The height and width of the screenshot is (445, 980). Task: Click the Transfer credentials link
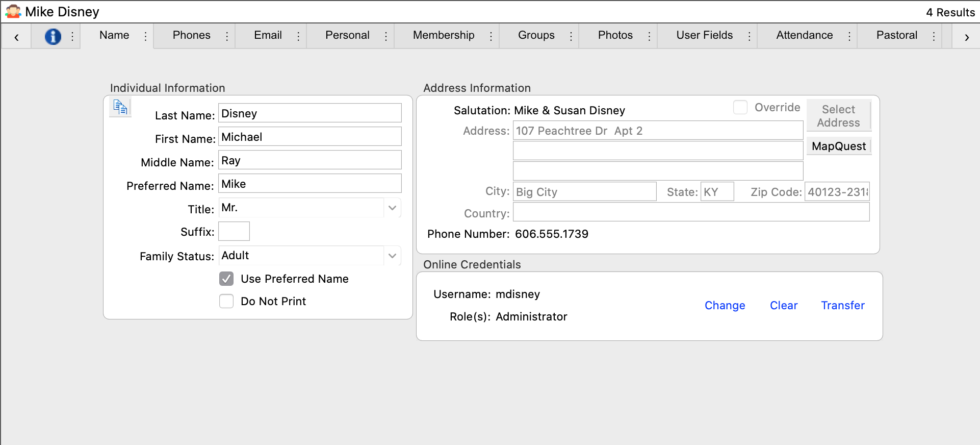[842, 305]
